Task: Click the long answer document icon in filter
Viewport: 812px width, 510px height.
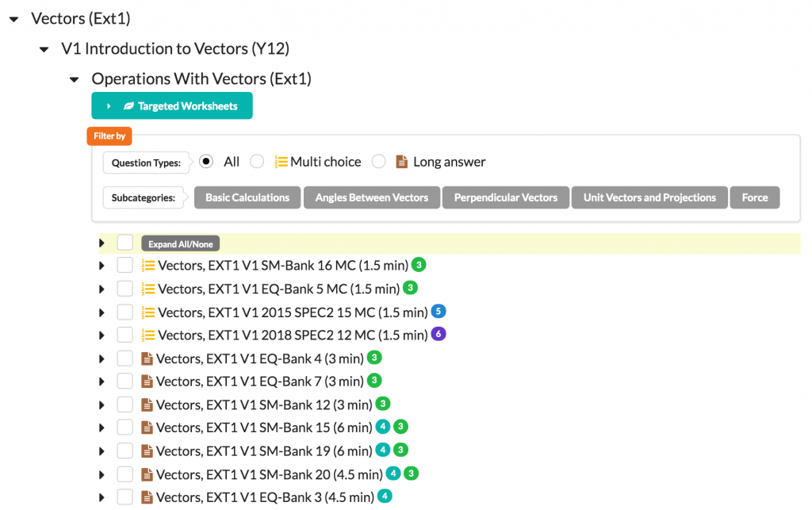Action: (x=402, y=162)
